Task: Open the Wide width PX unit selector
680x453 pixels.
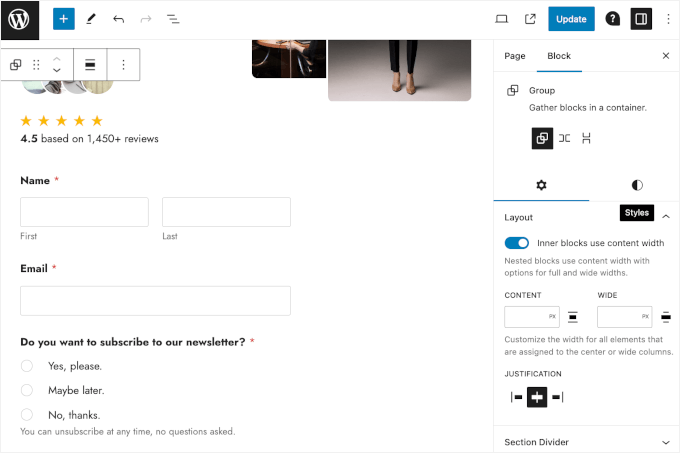Action: point(645,316)
